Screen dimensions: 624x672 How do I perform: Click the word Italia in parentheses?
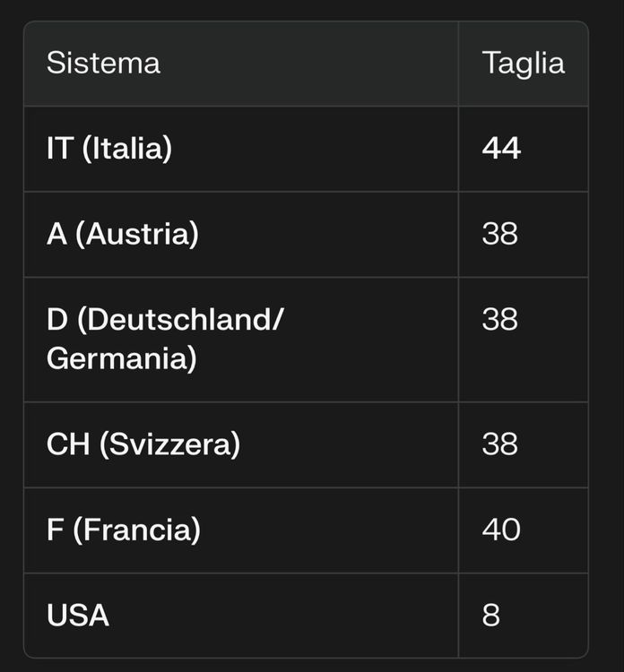(x=127, y=148)
